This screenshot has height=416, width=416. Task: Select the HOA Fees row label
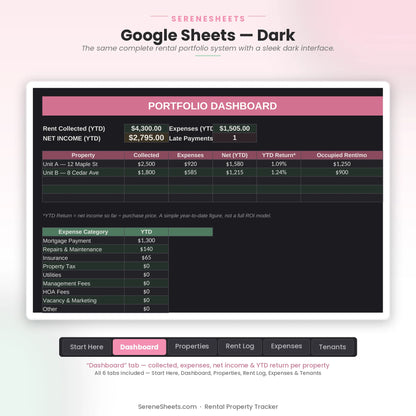(83, 292)
